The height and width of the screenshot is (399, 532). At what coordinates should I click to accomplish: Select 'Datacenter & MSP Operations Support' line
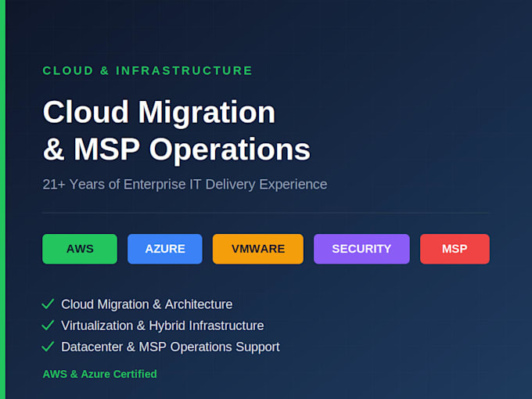(171, 347)
